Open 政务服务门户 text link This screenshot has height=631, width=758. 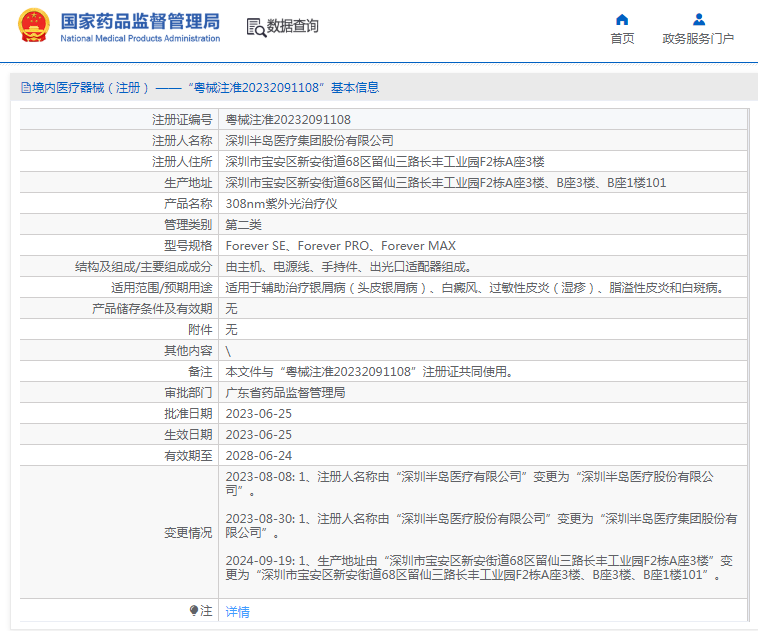pos(699,38)
